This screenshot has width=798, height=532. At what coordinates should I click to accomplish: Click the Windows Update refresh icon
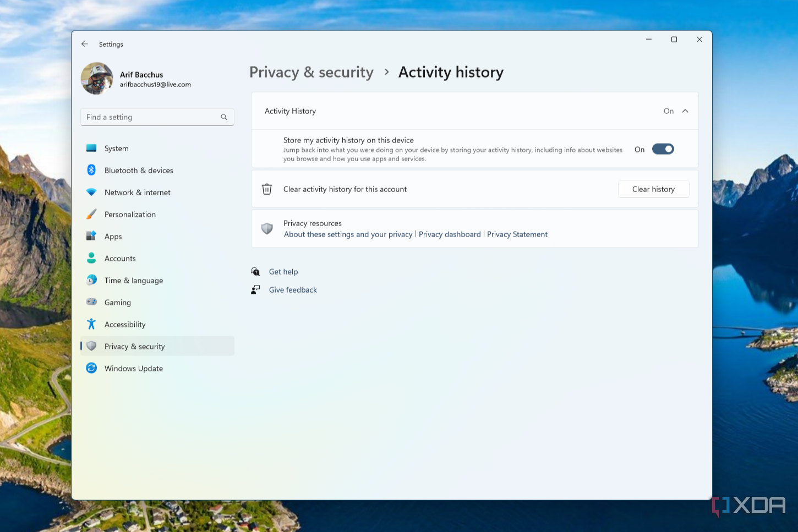pyautogui.click(x=91, y=368)
